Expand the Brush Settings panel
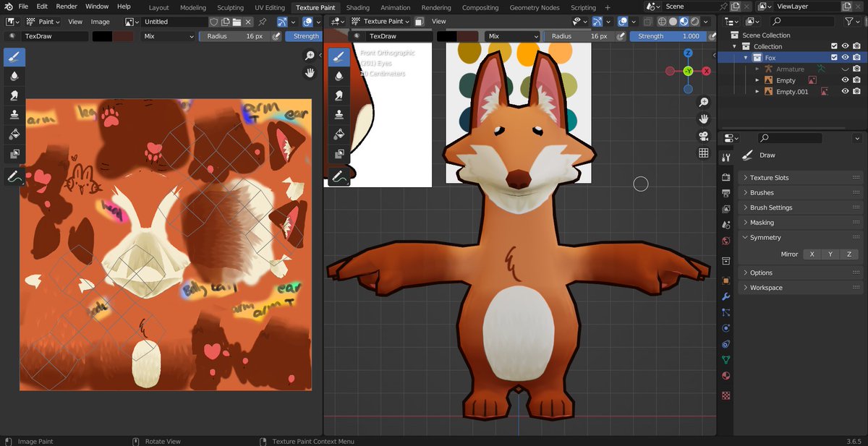 click(802, 207)
